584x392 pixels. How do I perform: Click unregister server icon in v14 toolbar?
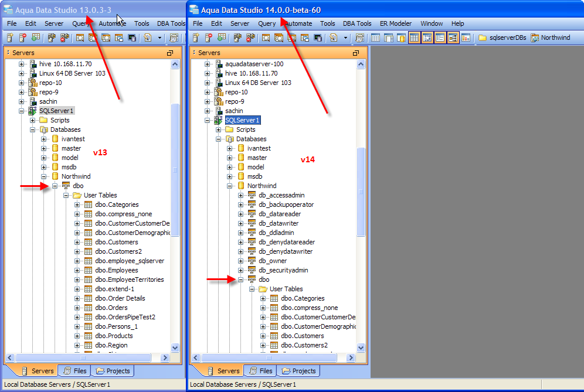tap(209, 38)
